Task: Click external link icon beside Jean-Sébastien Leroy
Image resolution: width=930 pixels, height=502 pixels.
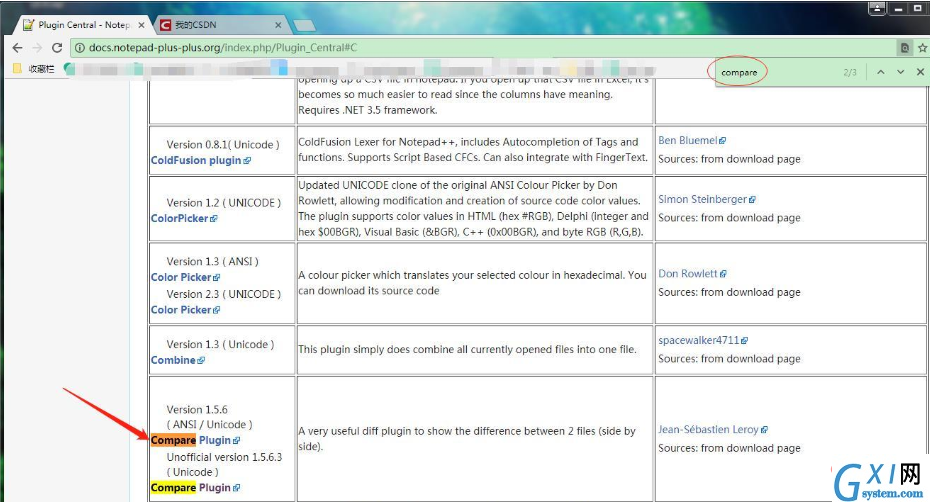Action: pos(764,430)
